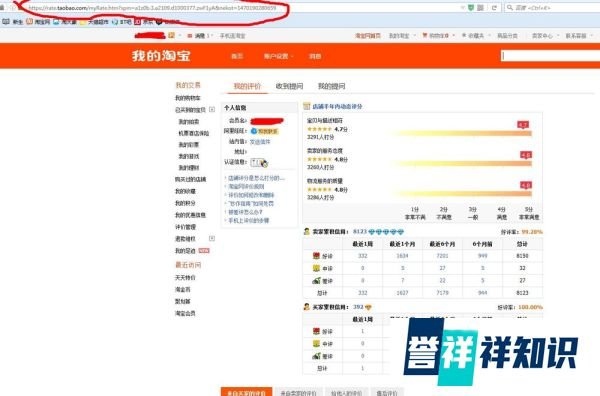The height and width of the screenshot is (396, 600).
Task: Open 消息 in orange navigation bar
Action: click(315, 56)
